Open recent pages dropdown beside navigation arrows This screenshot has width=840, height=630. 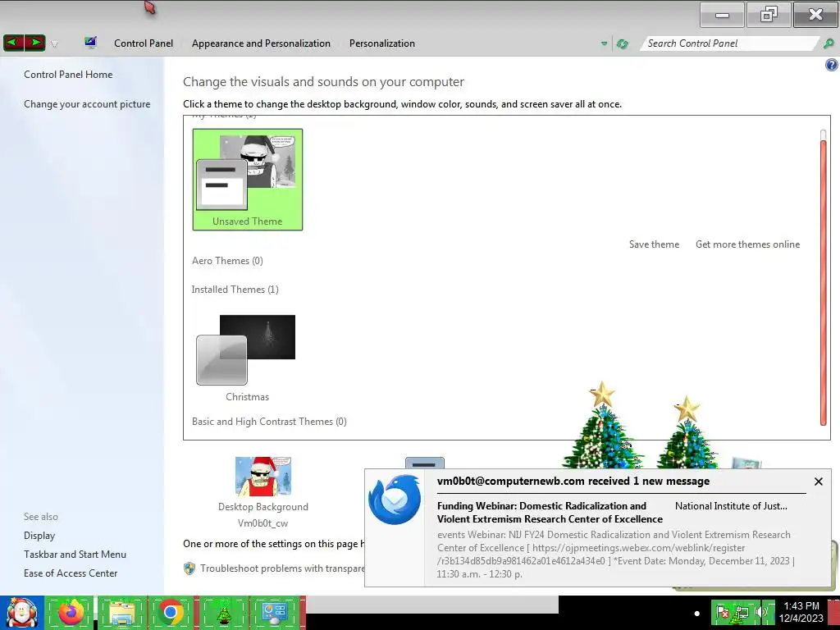[x=54, y=44]
